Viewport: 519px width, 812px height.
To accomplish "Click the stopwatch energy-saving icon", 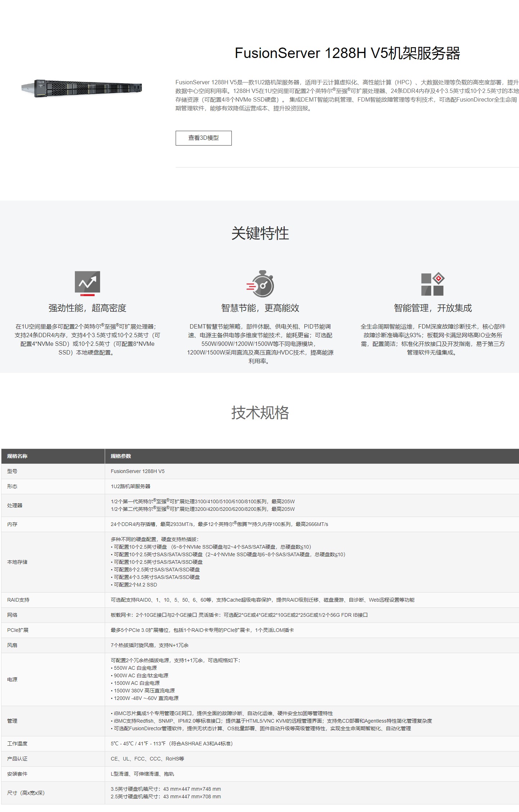I will (x=260, y=284).
